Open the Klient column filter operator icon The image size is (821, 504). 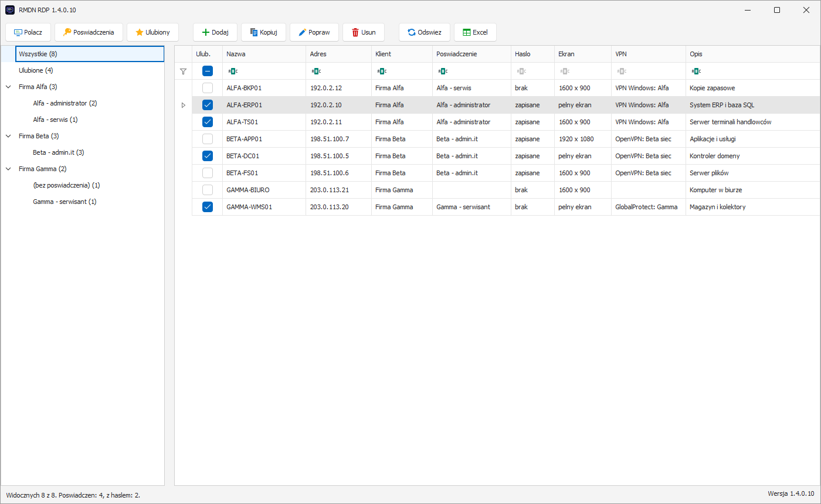tap(382, 71)
